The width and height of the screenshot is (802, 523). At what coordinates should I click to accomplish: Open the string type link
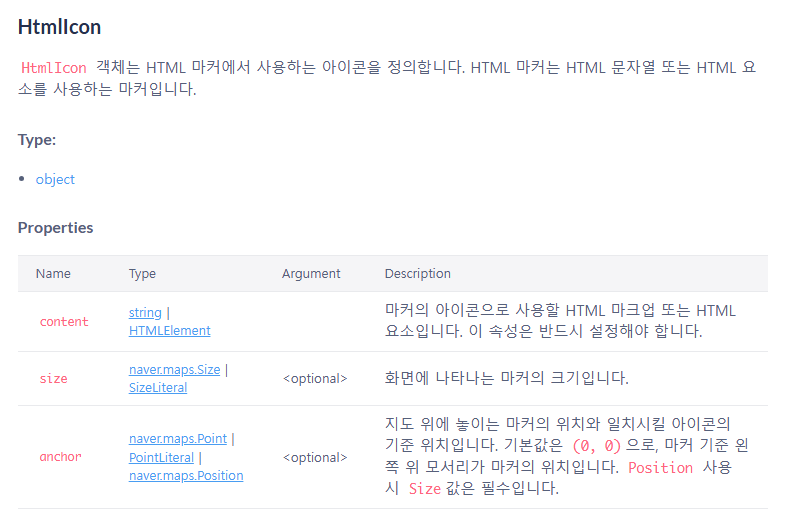point(145,312)
